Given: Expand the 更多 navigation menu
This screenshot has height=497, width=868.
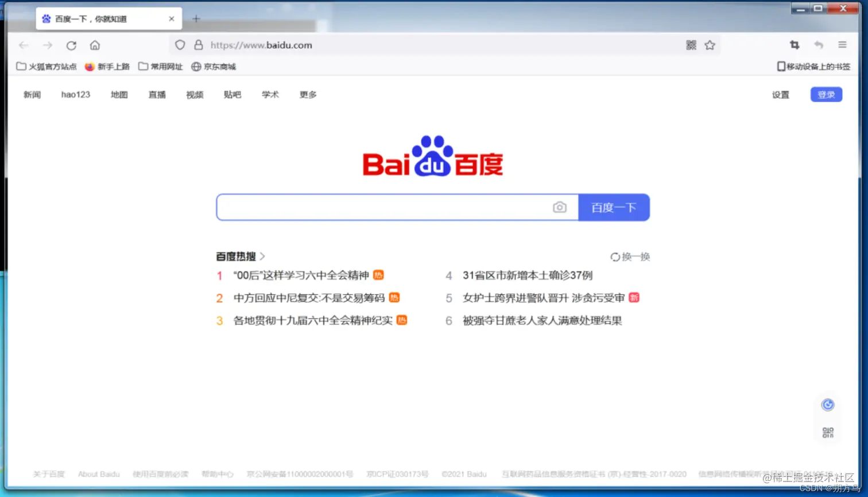Looking at the screenshot, I should [308, 95].
